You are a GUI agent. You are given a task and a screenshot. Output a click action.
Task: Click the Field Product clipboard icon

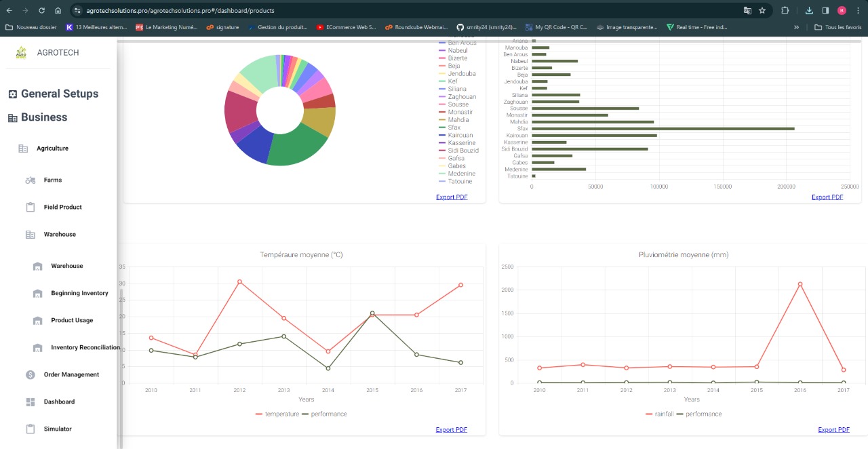[31, 208]
